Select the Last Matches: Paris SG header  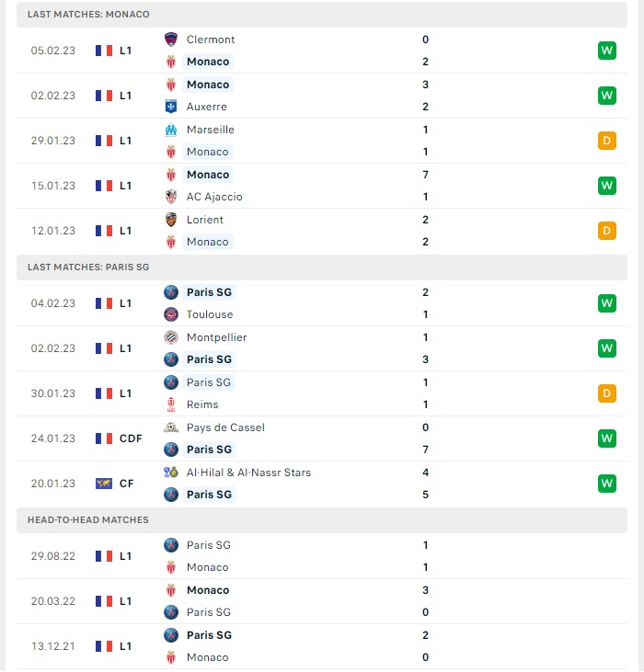322,267
